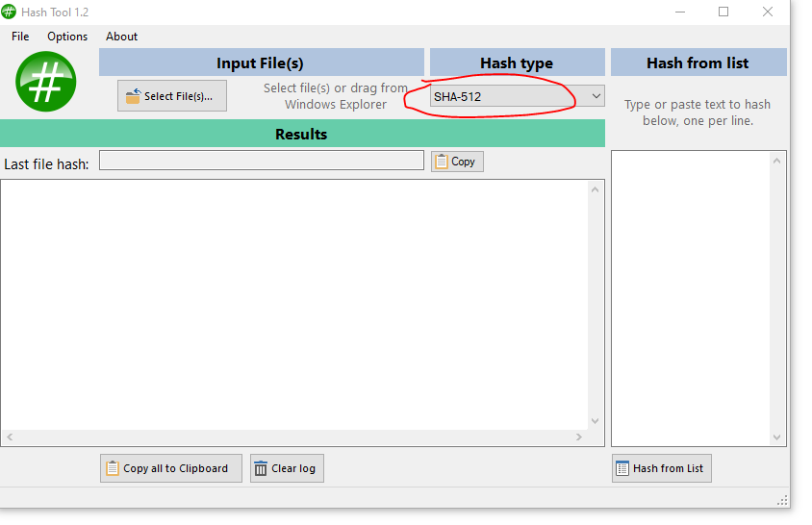The width and height of the screenshot is (812, 525).
Task: Click the green hash symbol logo
Action: click(45, 81)
